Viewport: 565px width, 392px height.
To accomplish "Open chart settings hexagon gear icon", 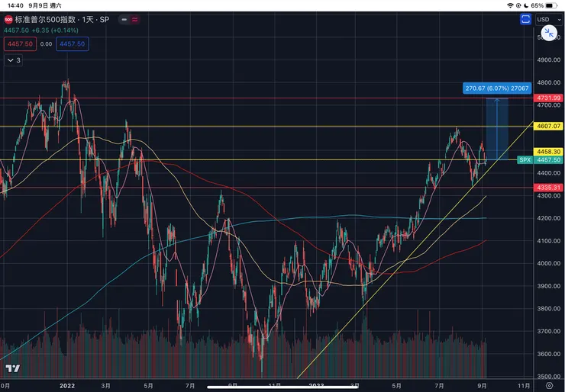I will pos(549,386).
